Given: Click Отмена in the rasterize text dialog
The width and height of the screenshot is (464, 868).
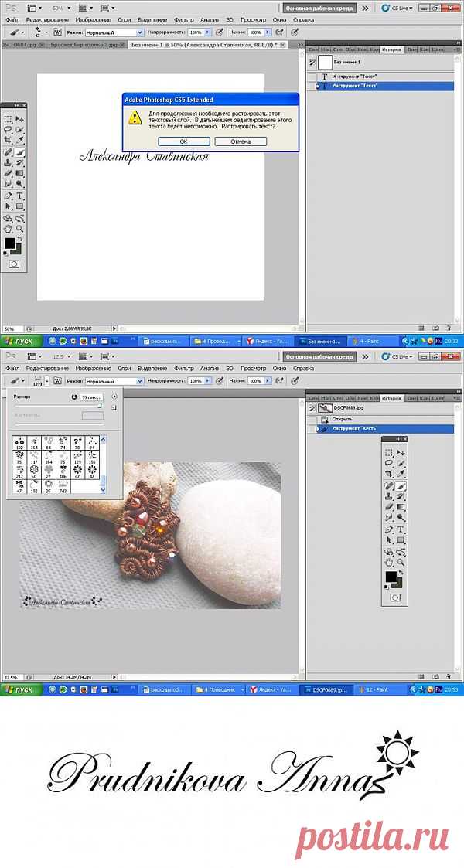Looking at the screenshot, I should pos(241,141).
